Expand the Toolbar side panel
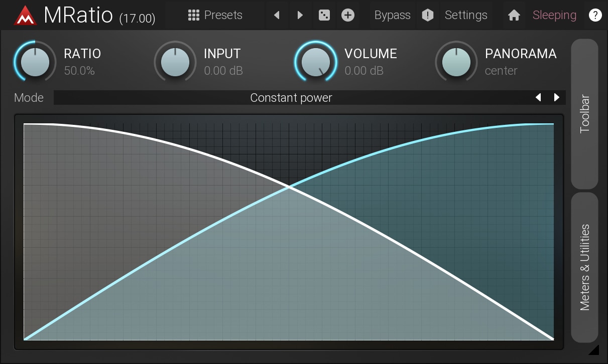 [584, 114]
